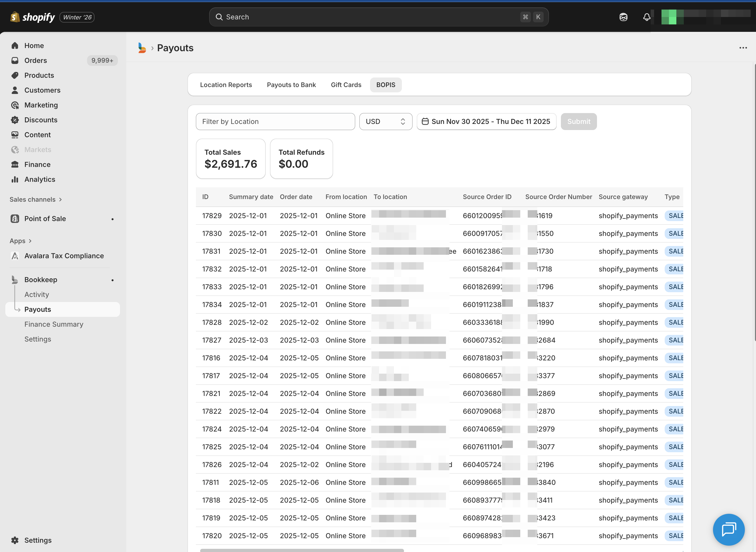Click the Submit button
The image size is (756, 552).
(x=578, y=121)
